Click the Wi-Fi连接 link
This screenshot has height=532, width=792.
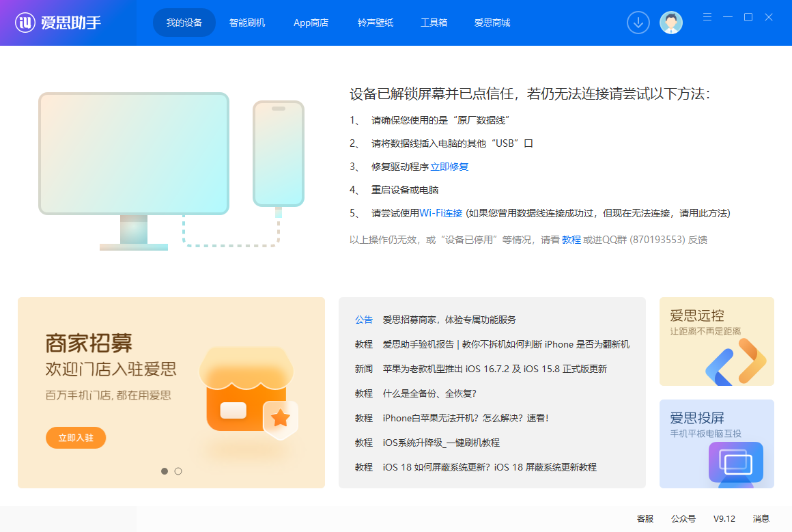pos(441,213)
